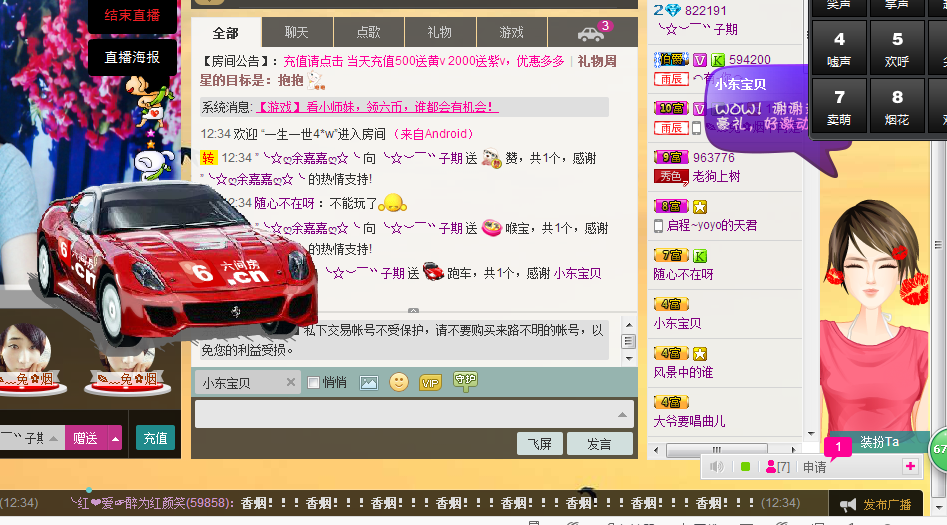Image resolution: width=947 pixels, height=525 pixels.
Task: Click the 随心不在呀 username in chat message
Action: [284, 204]
